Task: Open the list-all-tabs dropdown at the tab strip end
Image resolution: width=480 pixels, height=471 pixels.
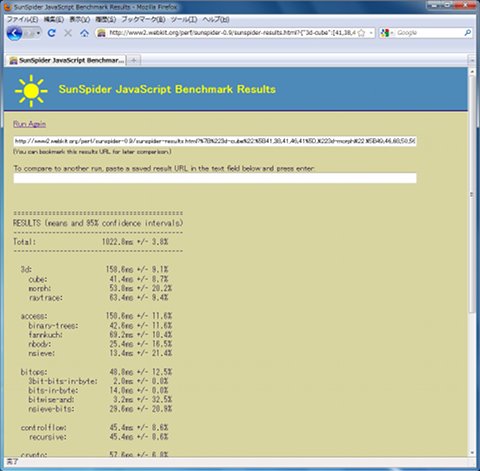Action: click(x=472, y=60)
